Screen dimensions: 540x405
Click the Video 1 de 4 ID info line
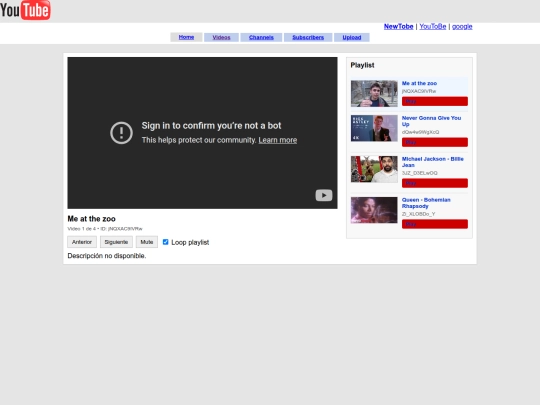tap(105, 229)
